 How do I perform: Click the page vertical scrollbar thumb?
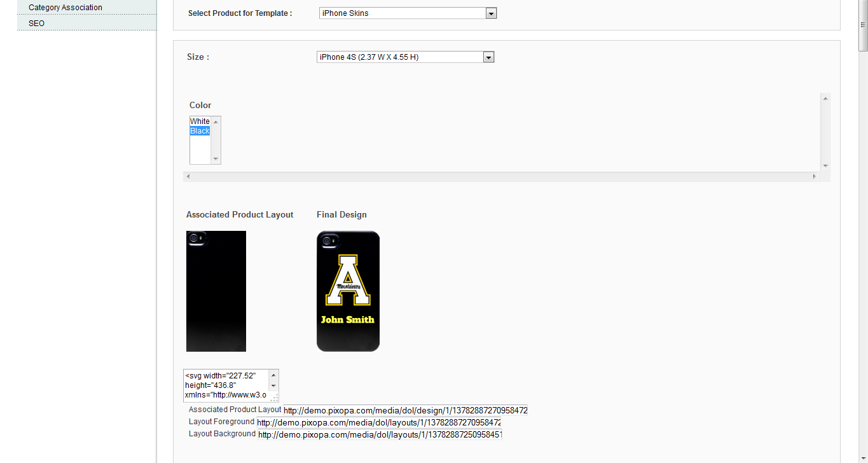point(863,25)
